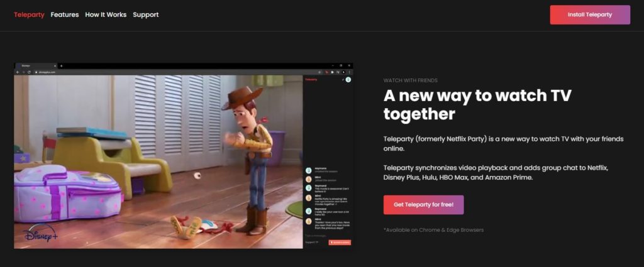Go to the Features menu item
644x267 pixels.
[x=65, y=14]
